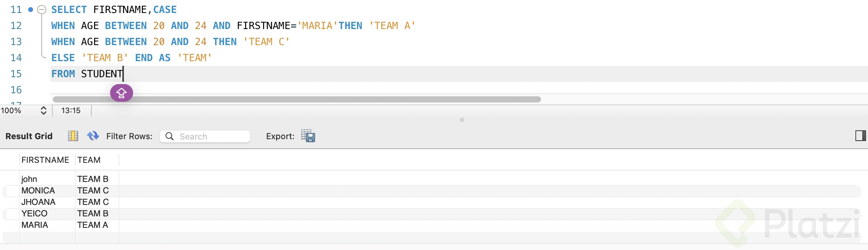Collapse the SELECT statement fold at line 11
The width and height of the screenshot is (868, 250).
(x=42, y=10)
